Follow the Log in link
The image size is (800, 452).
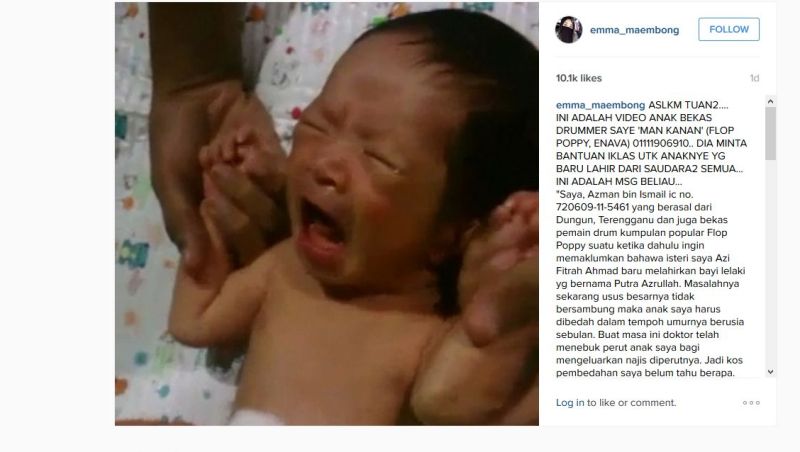570,403
